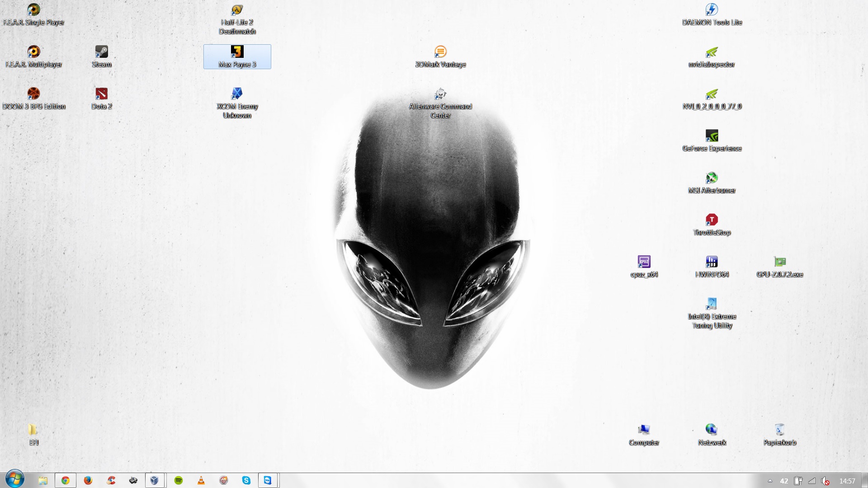This screenshot has height=488, width=868.
Task: Select DAEMON Tools Lite icon
Action: click(712, 14)
